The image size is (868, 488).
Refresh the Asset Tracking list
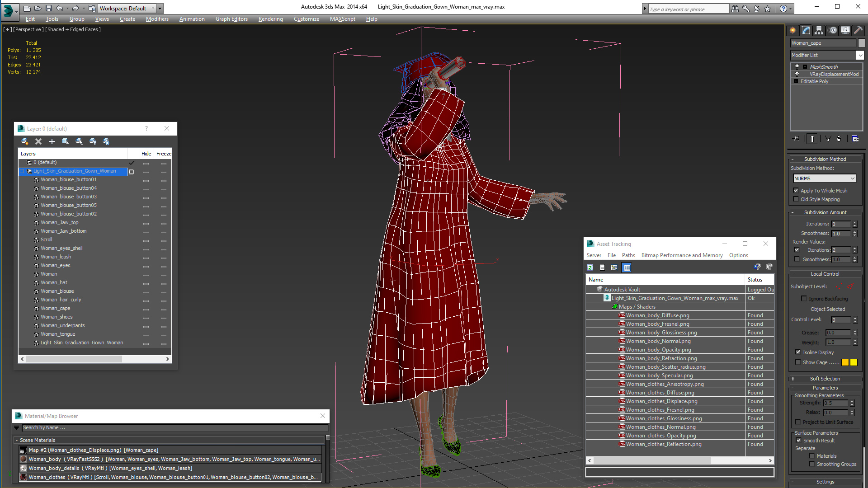coord(590,267)
